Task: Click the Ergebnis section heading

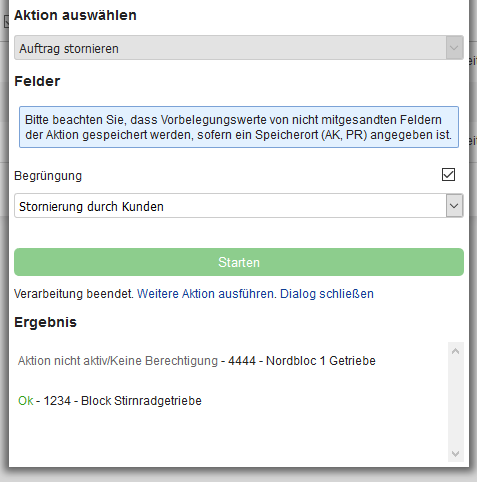Action: click(45, 322)
